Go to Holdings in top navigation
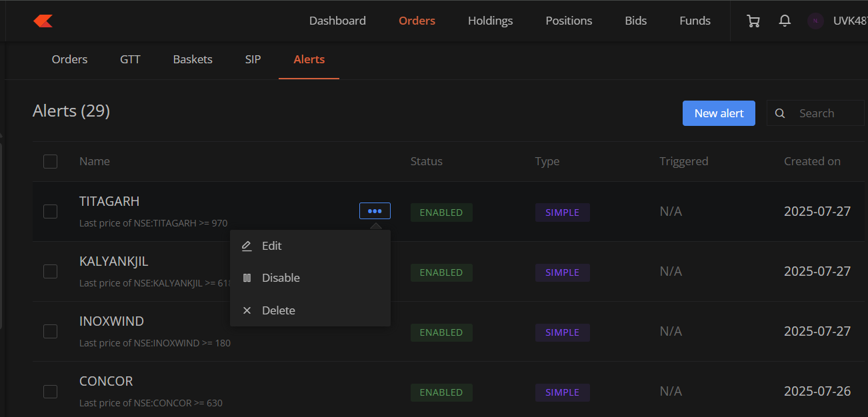This screenshot has width=868, height=417. point(490,21)
